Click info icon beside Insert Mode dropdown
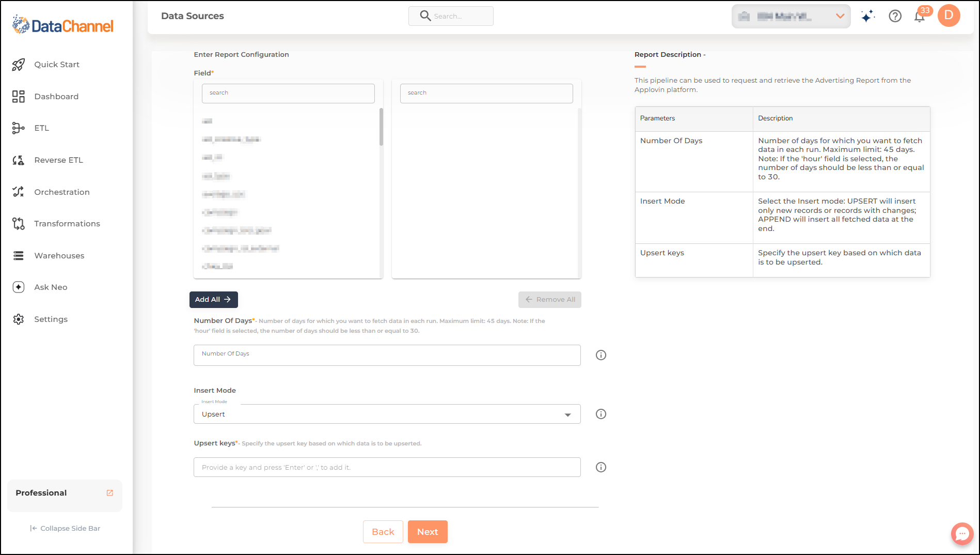Viewport: 980px width, 555px height. [x=600, y=414]
